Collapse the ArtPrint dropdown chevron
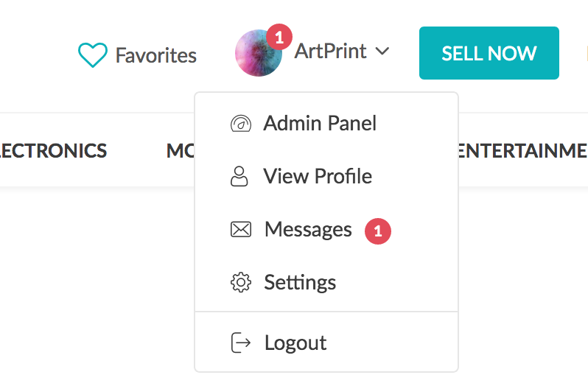The height and width of the screenshot is (386, 588). 382,52
